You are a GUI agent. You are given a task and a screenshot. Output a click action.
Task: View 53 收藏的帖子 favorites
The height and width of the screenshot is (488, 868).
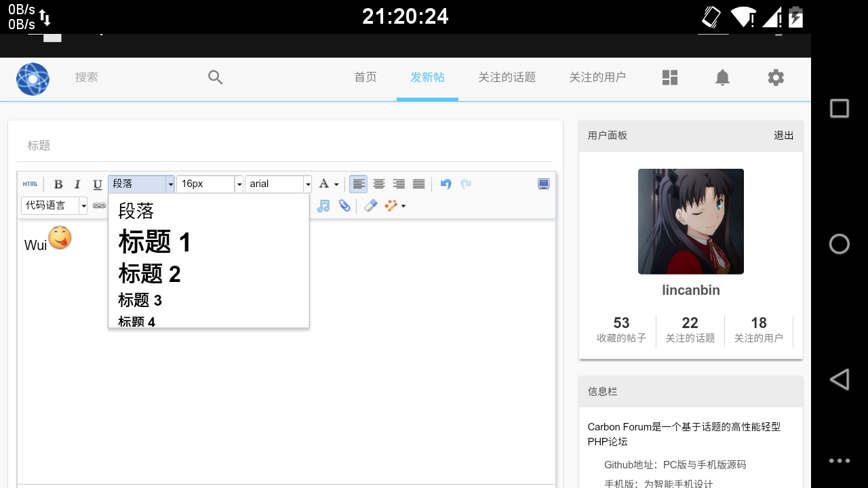coord(621,330)
